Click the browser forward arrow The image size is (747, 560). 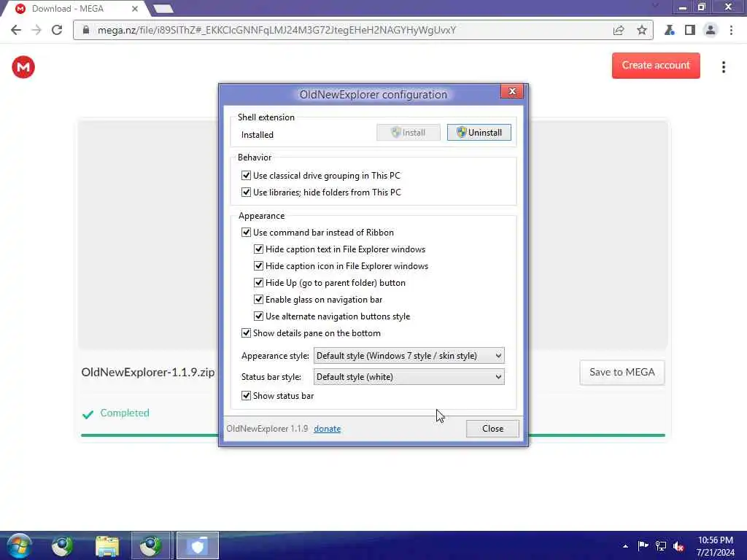36,30
